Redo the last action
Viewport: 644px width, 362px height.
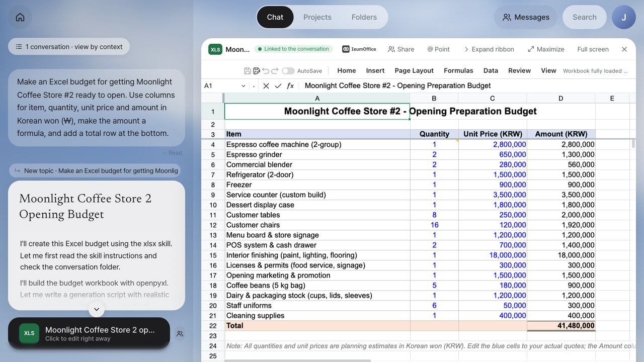(x=275, y=71)
